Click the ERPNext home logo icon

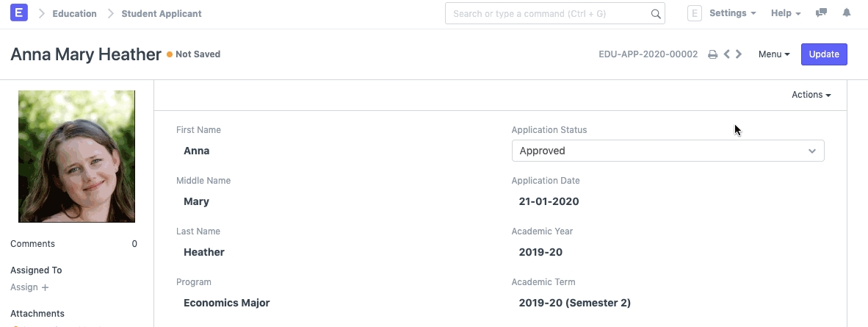pos(19,13)
